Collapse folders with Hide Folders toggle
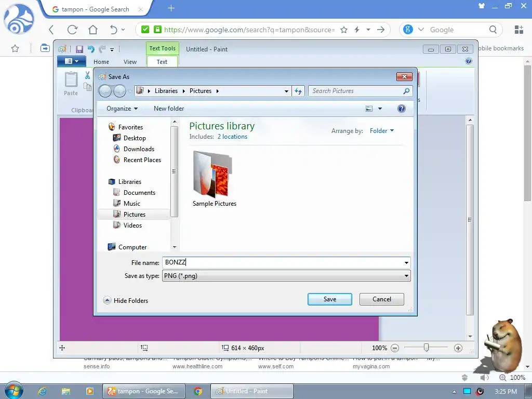This screenshot has height=399, width=532. [126, 301]
